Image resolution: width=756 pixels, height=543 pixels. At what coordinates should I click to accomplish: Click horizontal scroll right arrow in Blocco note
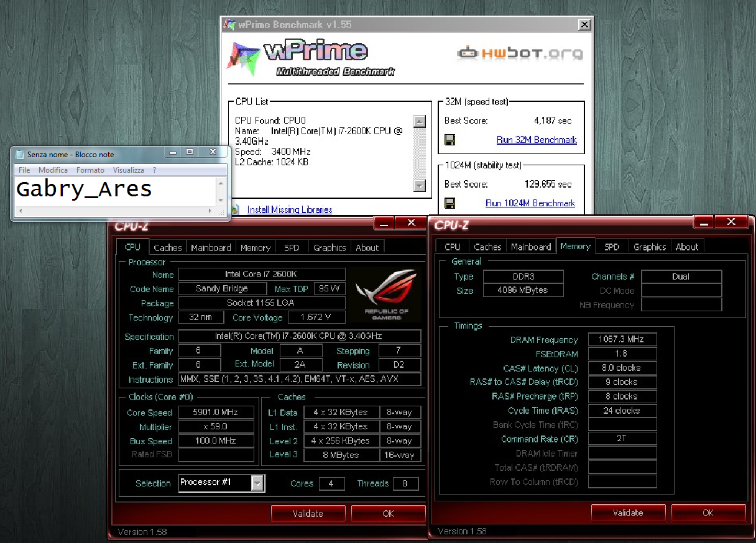tap(211, 211)
